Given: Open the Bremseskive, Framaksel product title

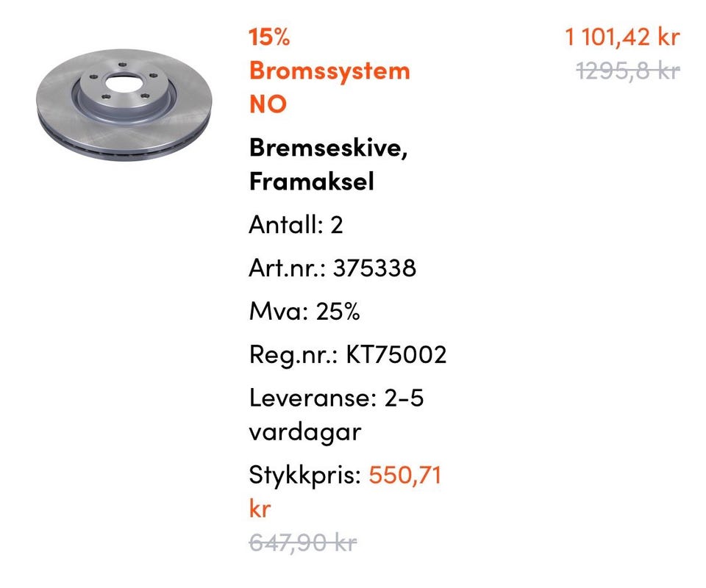Looking at the screenshot, I should pos(329,165).
